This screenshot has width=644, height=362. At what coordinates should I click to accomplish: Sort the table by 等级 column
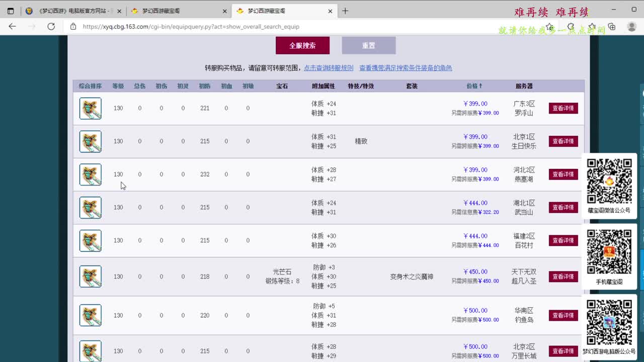click(118, 86)
